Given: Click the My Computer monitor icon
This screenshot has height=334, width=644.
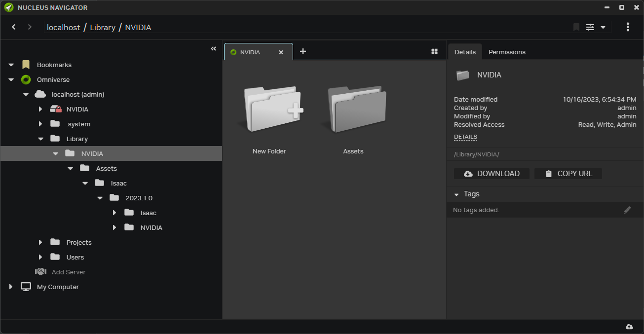Looking at the screenshot, I should (26, 287).
